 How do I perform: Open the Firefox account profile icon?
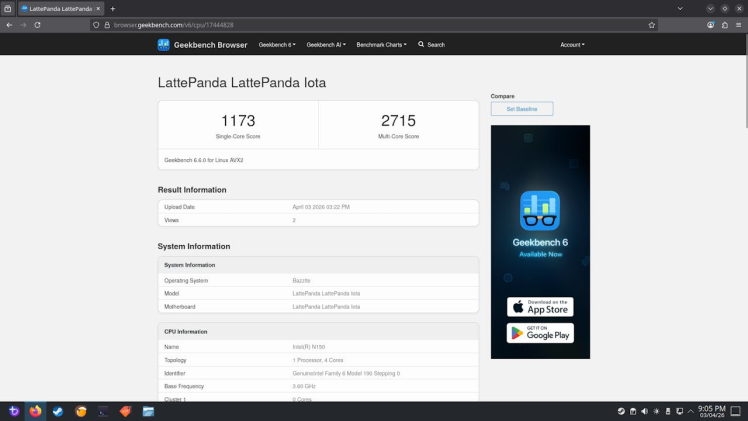point(711,25)
